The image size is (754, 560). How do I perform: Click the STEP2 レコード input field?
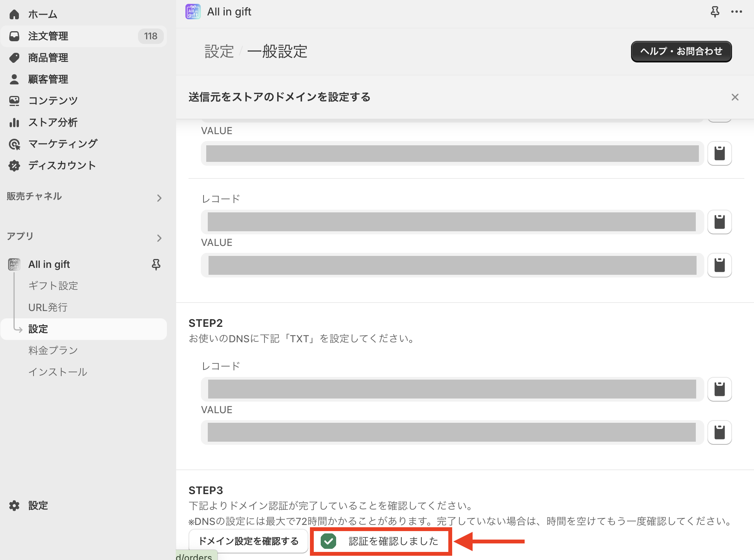coord(452,389)
